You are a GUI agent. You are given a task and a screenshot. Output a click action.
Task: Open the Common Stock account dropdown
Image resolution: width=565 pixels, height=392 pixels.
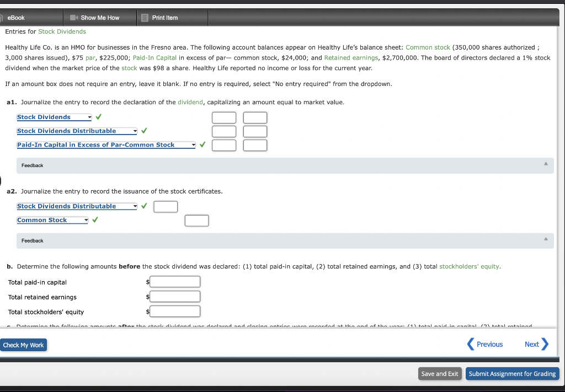(x=52, y=220)
